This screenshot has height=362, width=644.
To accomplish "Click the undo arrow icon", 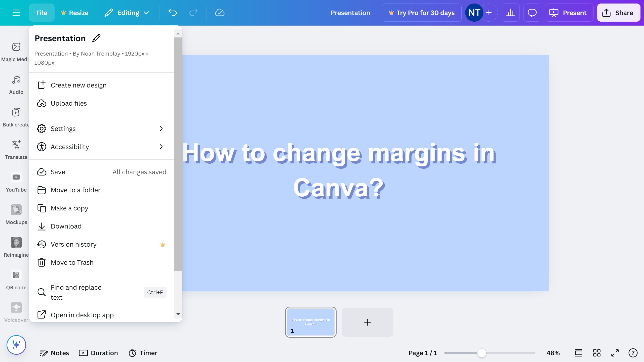I will tap(173, 13).
